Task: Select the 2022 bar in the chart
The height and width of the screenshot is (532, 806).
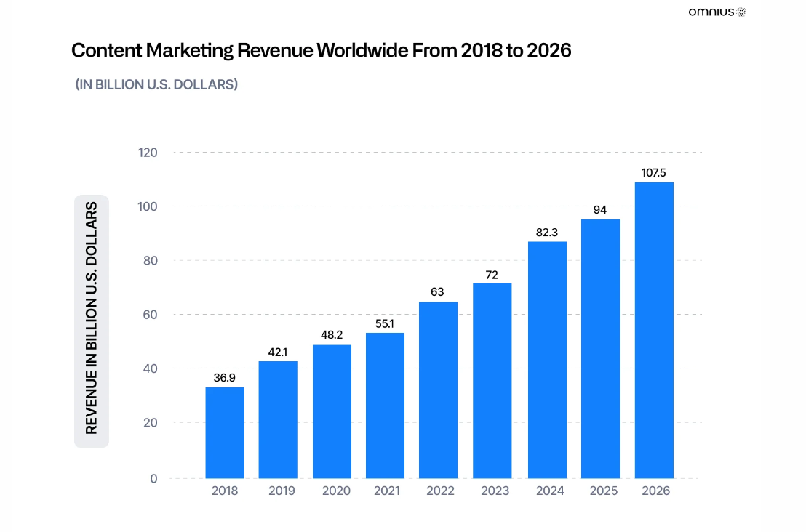Action: click(438, 390)
